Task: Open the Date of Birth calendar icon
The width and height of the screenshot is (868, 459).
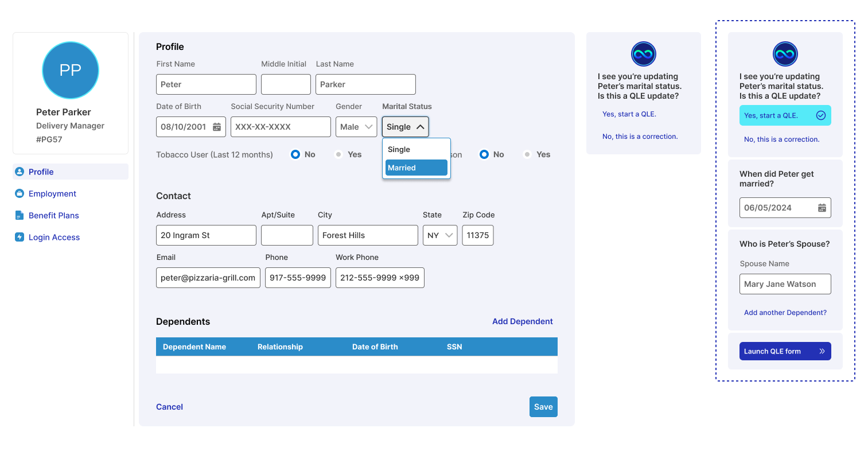Action: click(x=217, y=127)
